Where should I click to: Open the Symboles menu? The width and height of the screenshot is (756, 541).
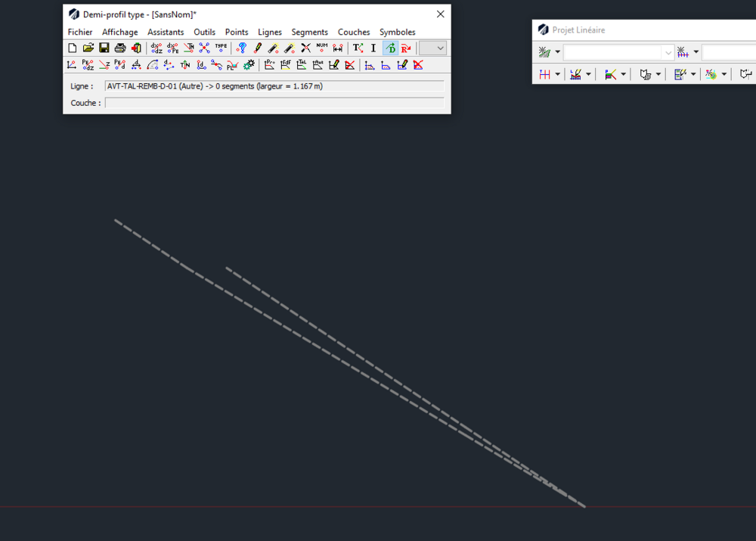point(398,32)
